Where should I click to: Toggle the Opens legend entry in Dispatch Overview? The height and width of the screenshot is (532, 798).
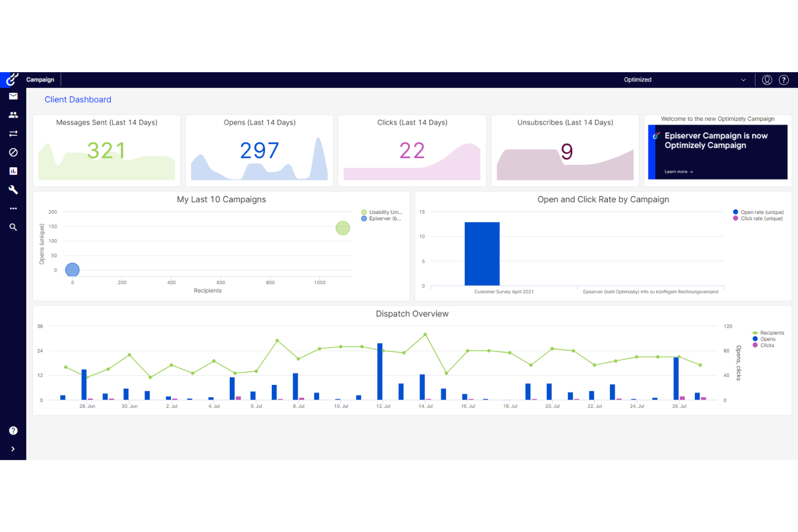point(764,339)
